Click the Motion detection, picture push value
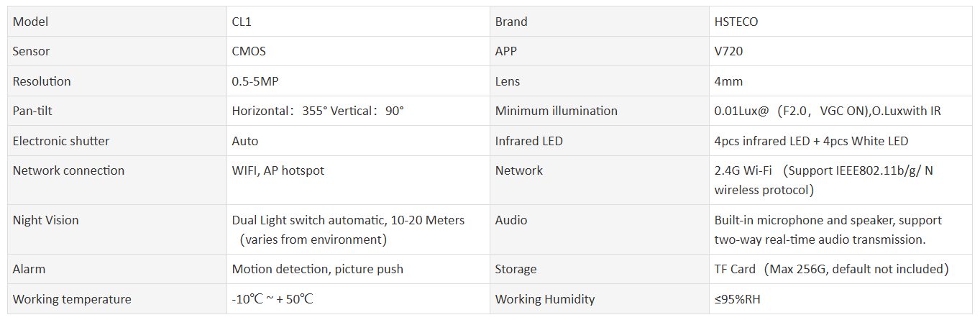The height and width of the screenshot is (320, 980). point(317,269)
